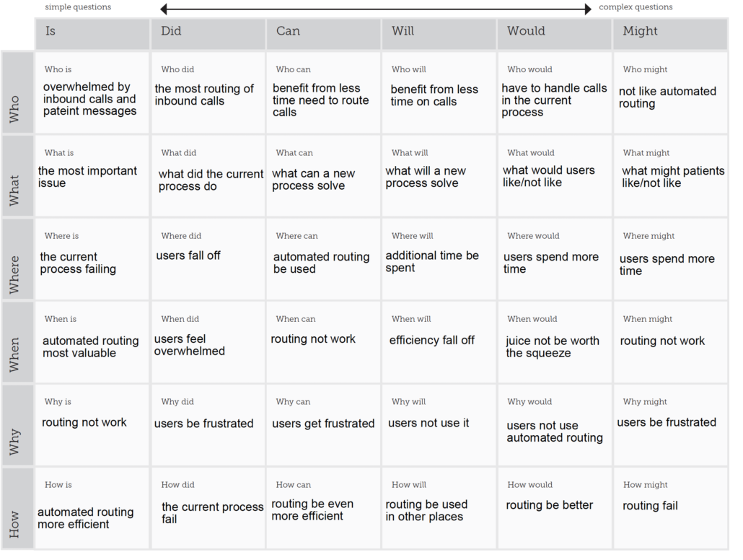Screen dimensions: 743x560
Task: Click the "juice not be worth the squeeze" cell
Action: click(553, 347)
